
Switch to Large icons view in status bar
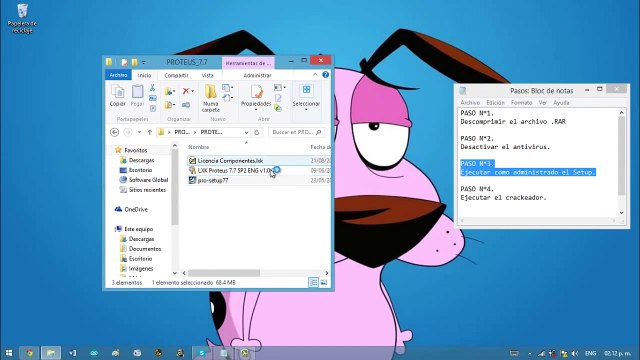click(324, 282)
